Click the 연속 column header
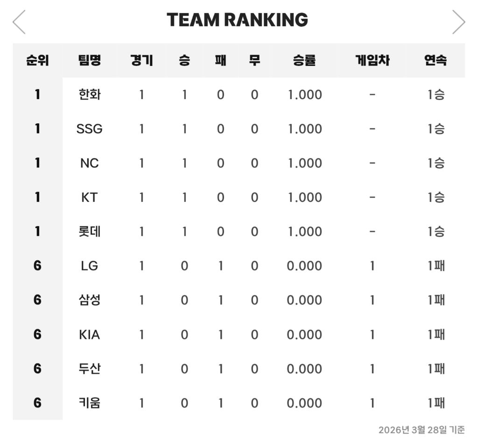The height and width of the screenshot is (448, 478). 436,60
